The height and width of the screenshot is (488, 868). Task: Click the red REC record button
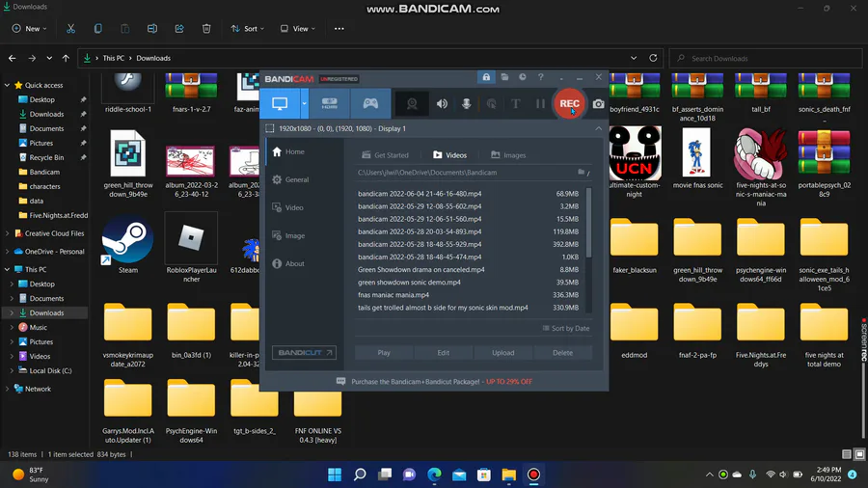coord(569,103)
